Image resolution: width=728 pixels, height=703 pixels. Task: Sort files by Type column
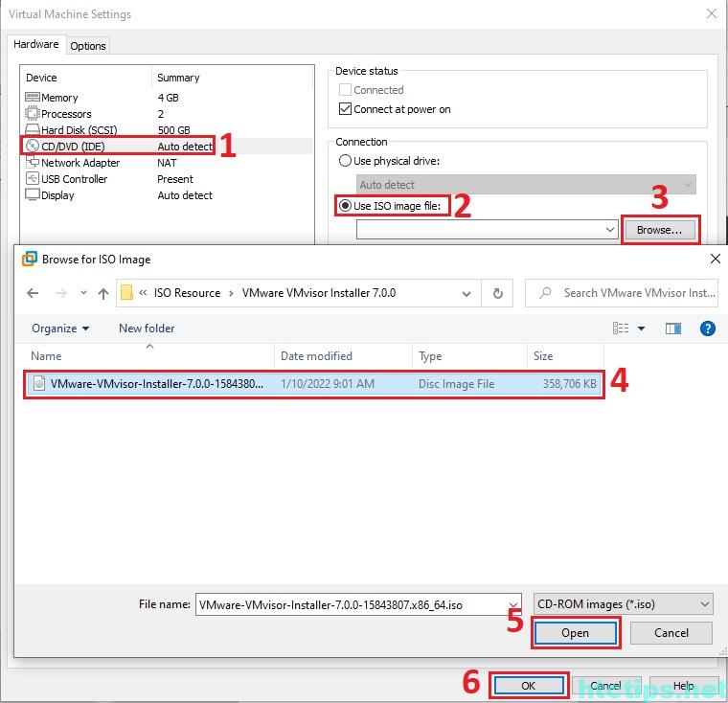(469, 355)
